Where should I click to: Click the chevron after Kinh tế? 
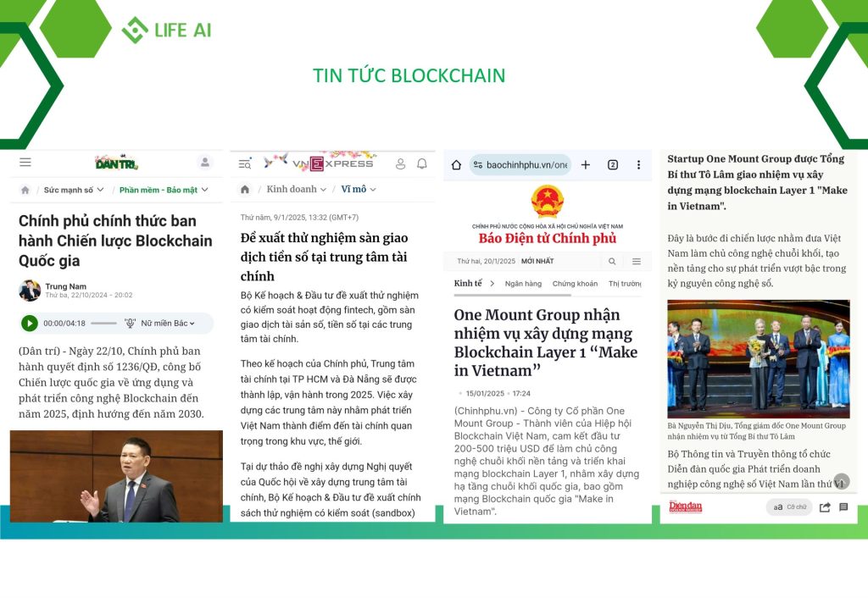tap(492, 283)
